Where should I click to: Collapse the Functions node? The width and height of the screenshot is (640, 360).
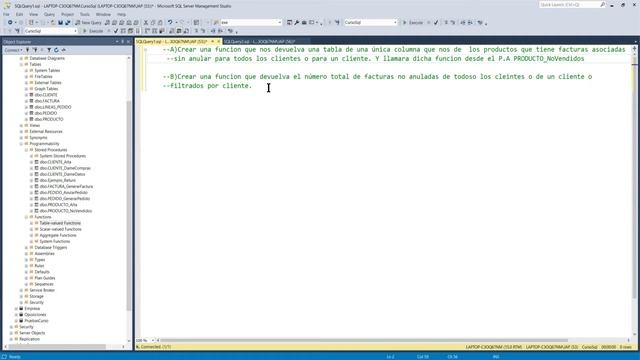click(26, 217)
